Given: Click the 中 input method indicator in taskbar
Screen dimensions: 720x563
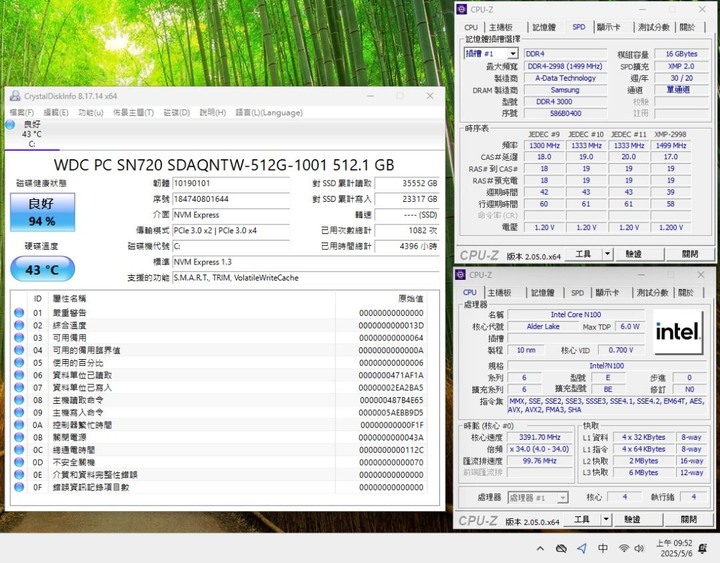Looking at the screenshot, I should [x=603, y=548].
